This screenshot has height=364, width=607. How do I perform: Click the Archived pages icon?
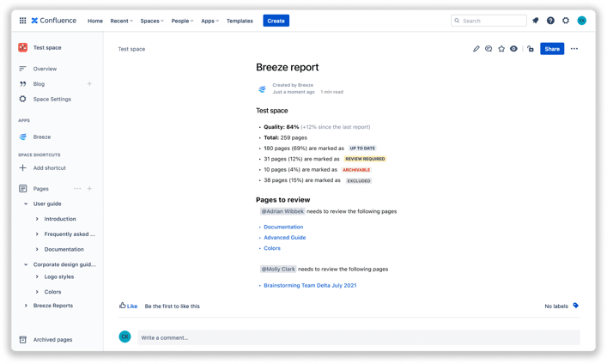23,340
